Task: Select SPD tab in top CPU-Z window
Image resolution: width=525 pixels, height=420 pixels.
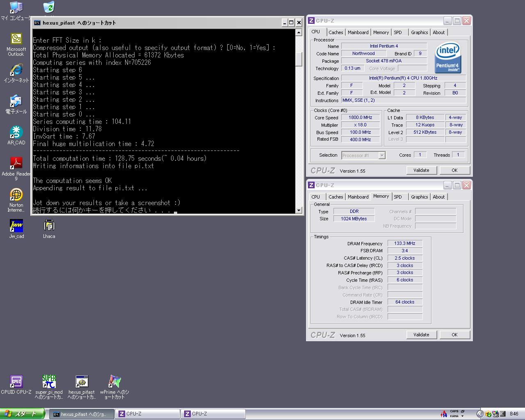Action: [x=398, y=32]
